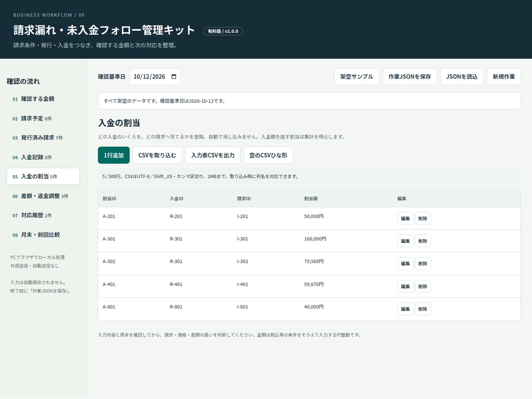Click the 請求漏れ・未入金フォロー管理キット title

(104, 30)
